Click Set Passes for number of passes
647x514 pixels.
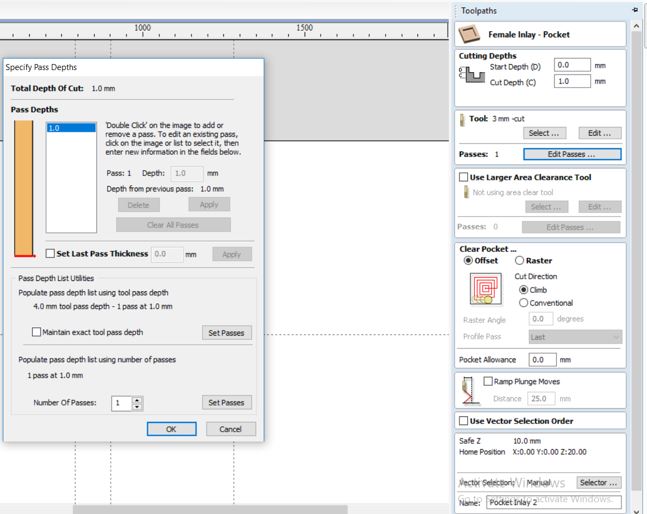click(227, 402)
